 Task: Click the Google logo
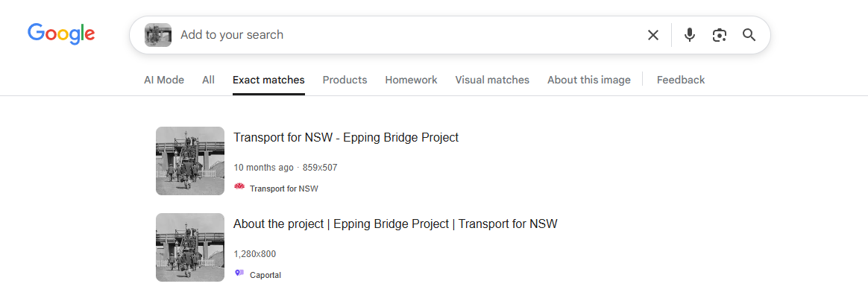tap(61, 34)
